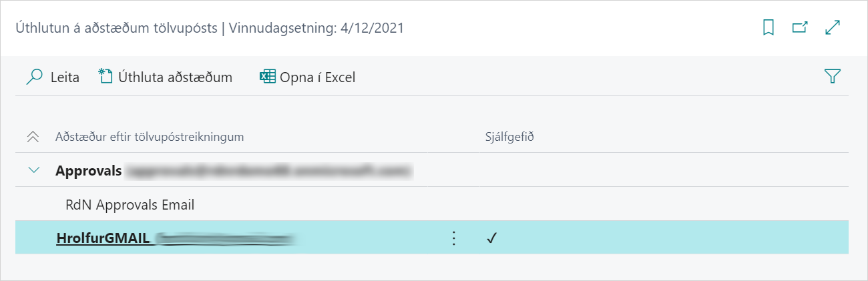Click the Excel icon in the toolbar
868x281 pixels.
tap(267, 77)
